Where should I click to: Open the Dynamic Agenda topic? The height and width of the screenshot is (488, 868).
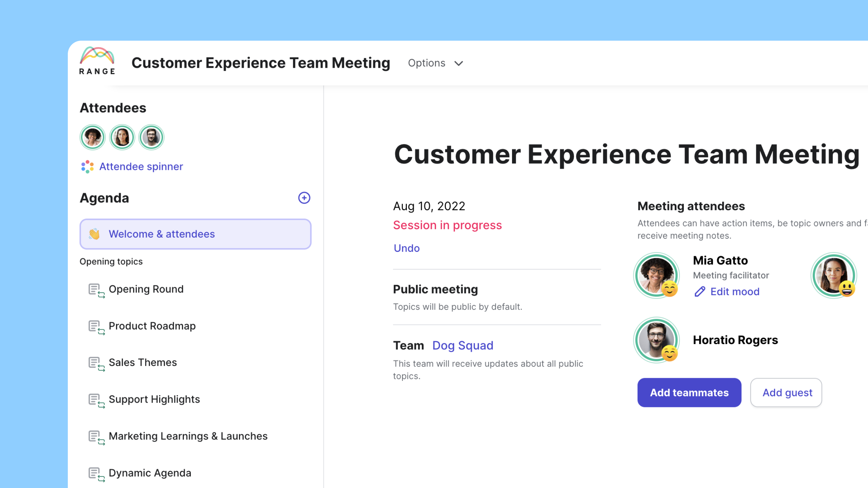pos(150,473)
